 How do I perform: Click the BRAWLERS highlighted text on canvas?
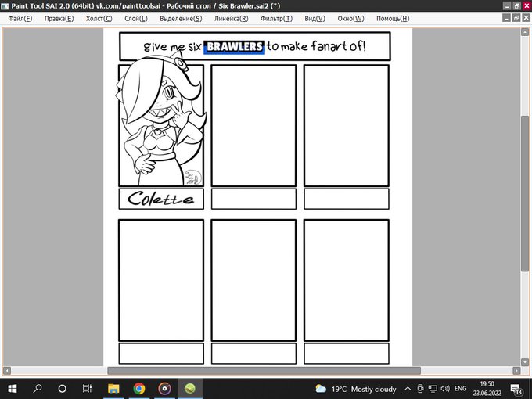[x=234, y=46]
